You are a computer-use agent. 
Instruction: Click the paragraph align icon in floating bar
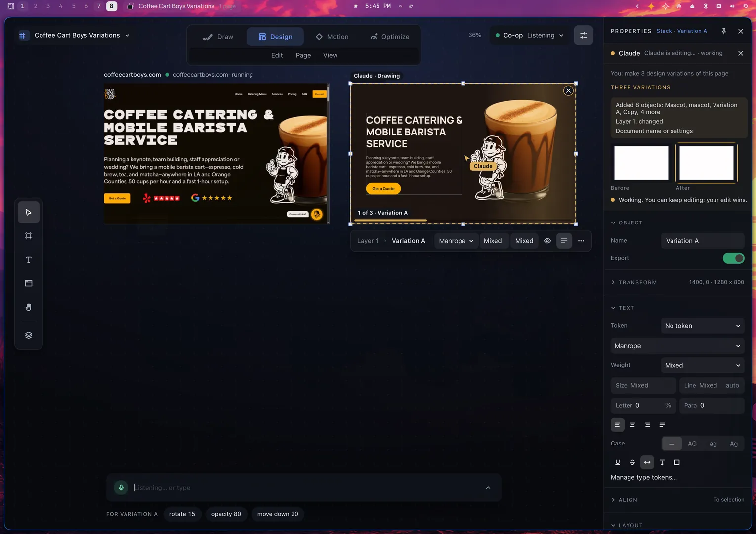coord(564,241)
